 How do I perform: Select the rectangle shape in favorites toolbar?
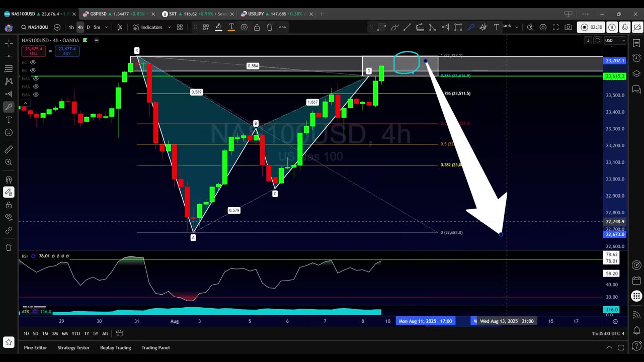[x=458, y=27]
